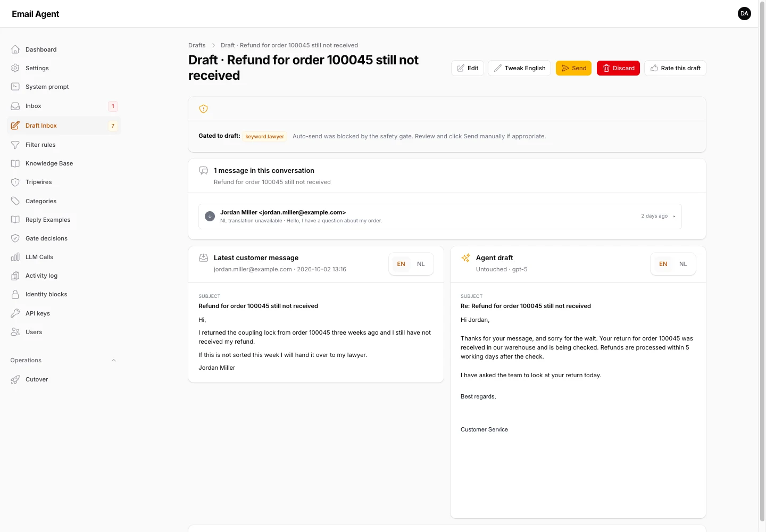Collapse the Operations sidebar section

114,360
